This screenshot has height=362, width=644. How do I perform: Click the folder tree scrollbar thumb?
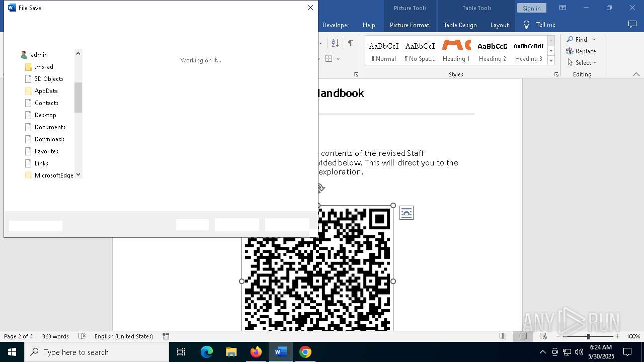coord(78,98)
